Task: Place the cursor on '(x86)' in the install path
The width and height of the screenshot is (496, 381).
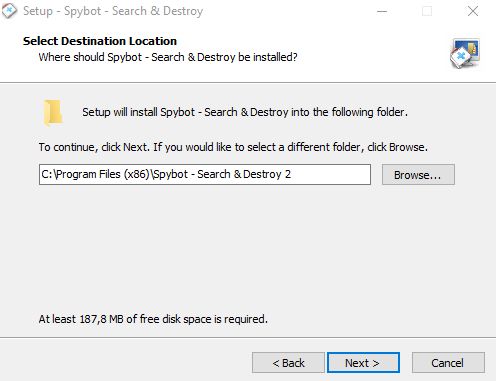Action: pyautogui.click(x=136, y=174)
